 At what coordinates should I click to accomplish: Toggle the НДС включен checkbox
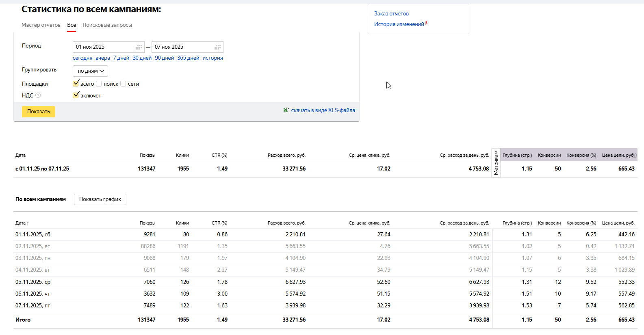(76, 95)
